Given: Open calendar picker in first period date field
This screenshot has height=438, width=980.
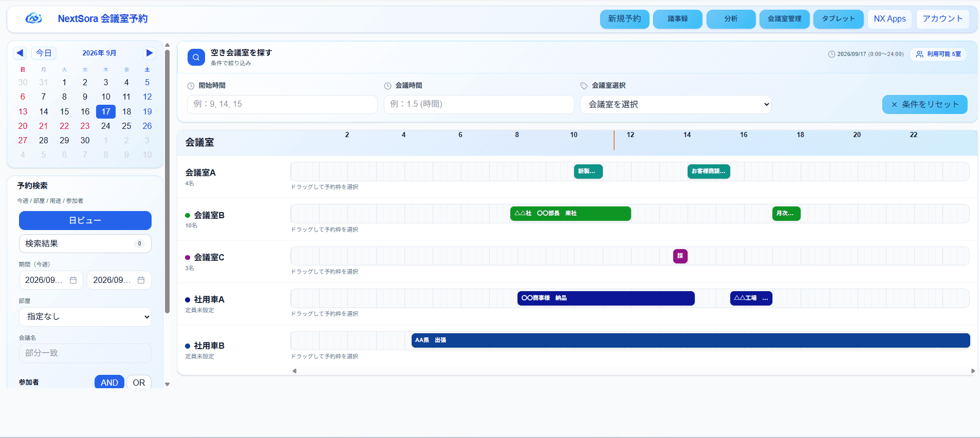Looking at the screenshot, I should (73, 280).
